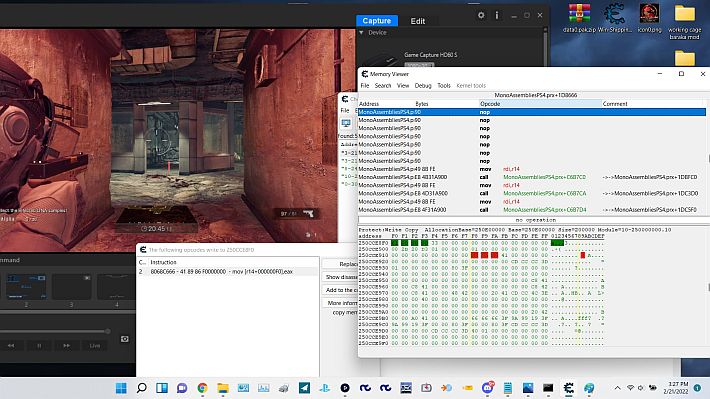Image resolution: width=710 pixels, height=399 pixels.
Task: Select the call row targeting MonoAssembliesPS4.prx+C687CA
Action: click(532, 193)
